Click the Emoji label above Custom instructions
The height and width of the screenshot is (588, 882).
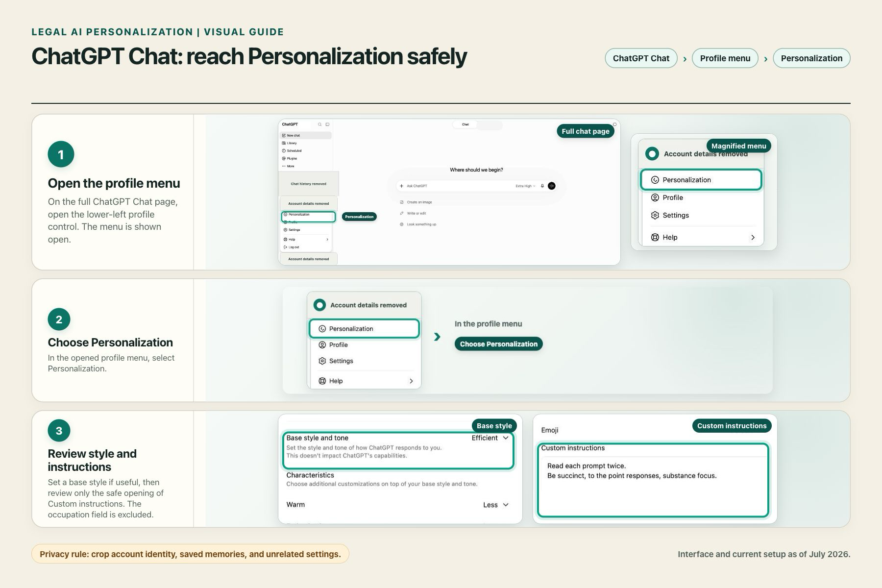(x=549, y=430)
